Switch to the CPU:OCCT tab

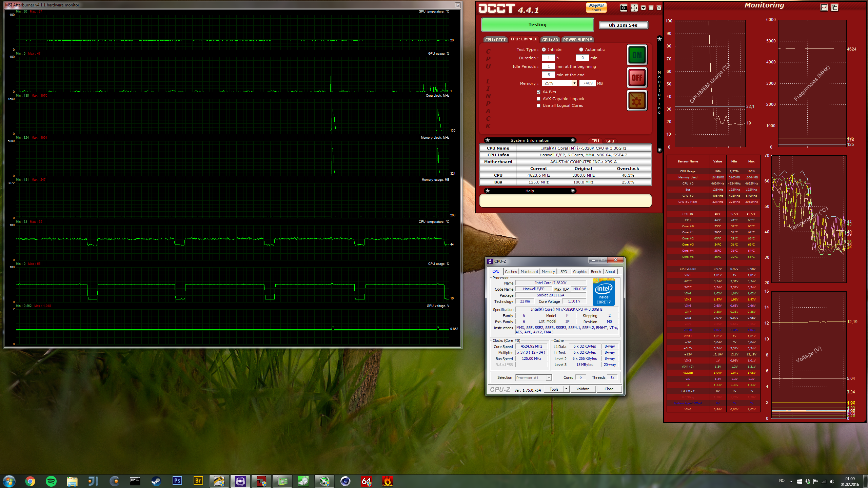point(495,40)
